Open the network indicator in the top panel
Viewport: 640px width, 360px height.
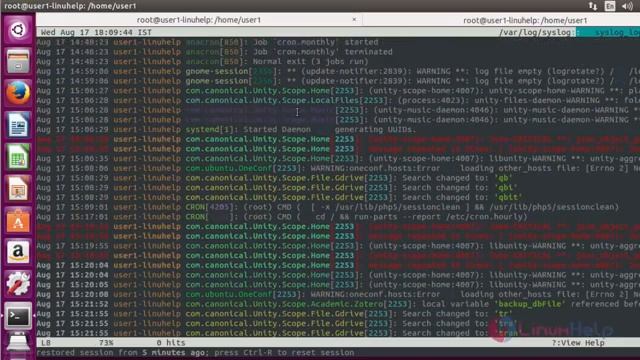click(593, 6)
